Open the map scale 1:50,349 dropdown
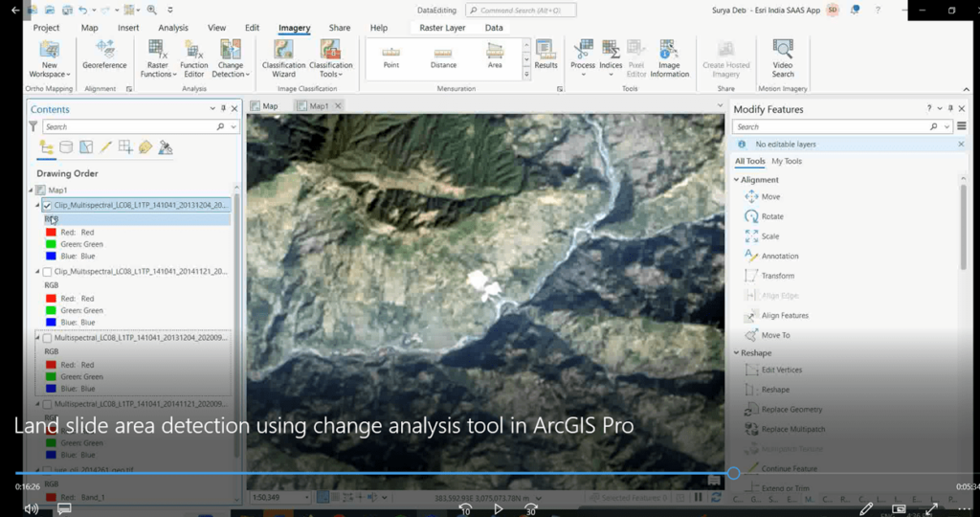 (307, 498)
